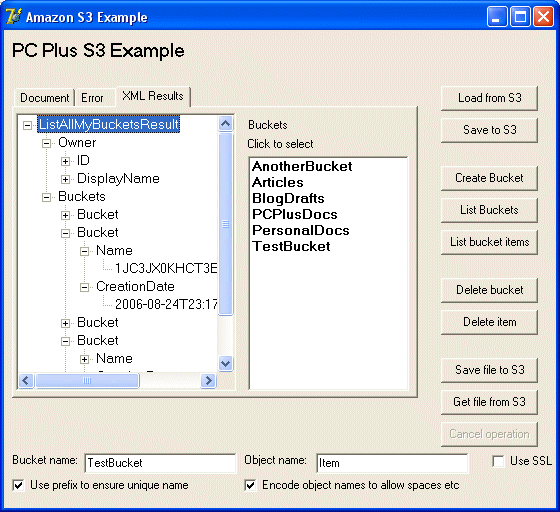Click the Get file from S3 button
560x512 pixels.
click(489, 402)
